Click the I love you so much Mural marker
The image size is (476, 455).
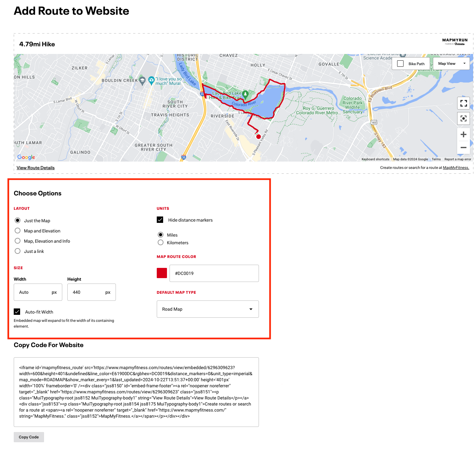[151, 80]
